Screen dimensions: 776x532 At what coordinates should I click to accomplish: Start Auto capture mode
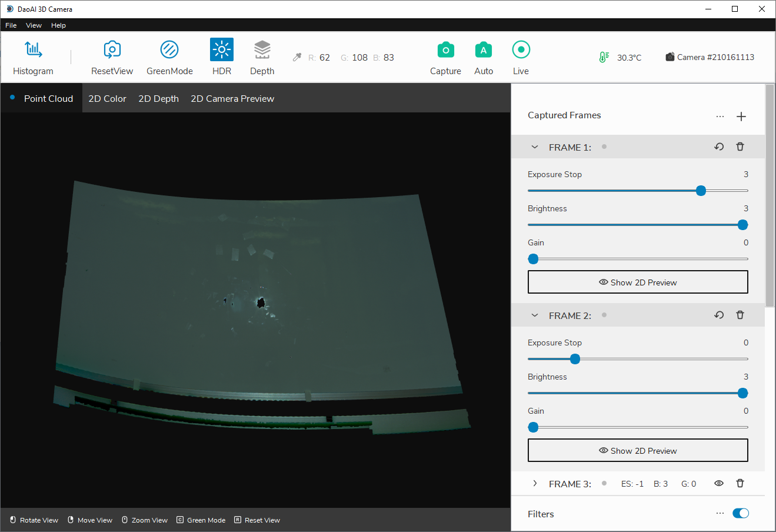coord(484,50)
